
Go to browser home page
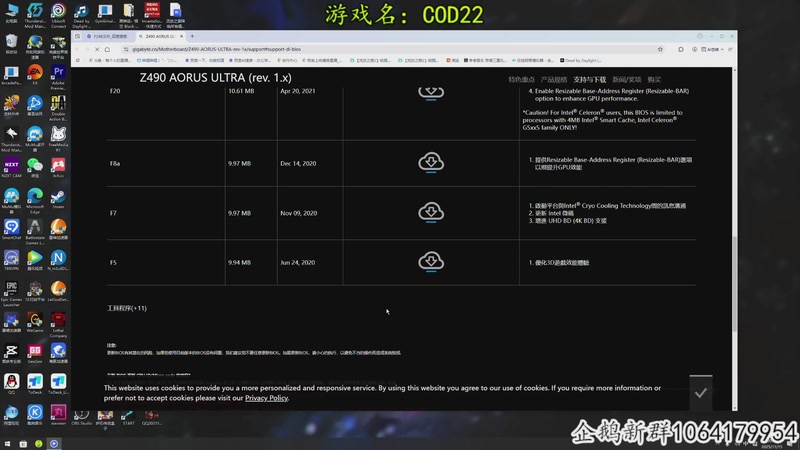(x=107, y=49)
